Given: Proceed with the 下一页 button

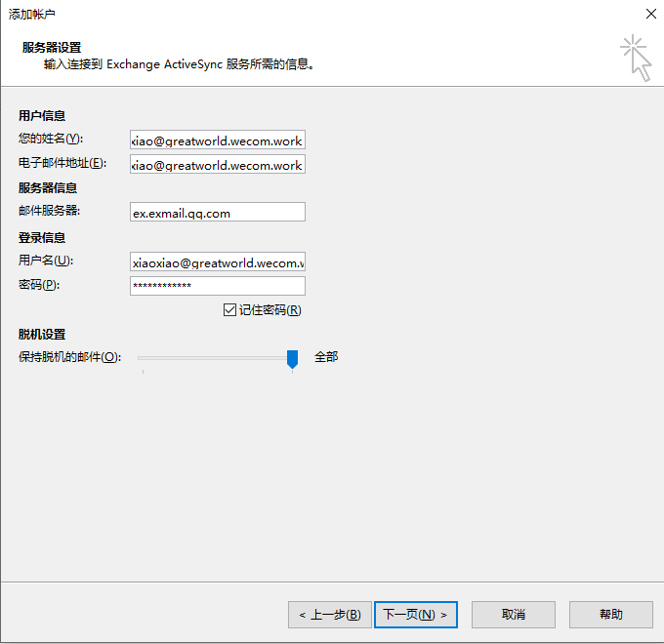Looking at the screenshot, I should pos(415,614).
